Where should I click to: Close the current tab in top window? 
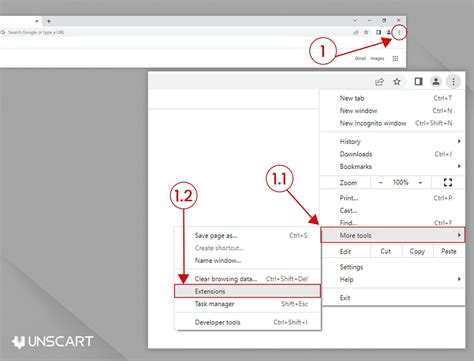pyautogui.click(x=37, y=21)
